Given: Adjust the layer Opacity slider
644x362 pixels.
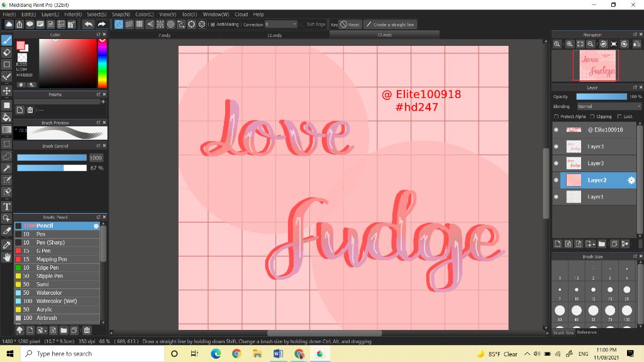Looking at the screenshot, I should (602, 96).
